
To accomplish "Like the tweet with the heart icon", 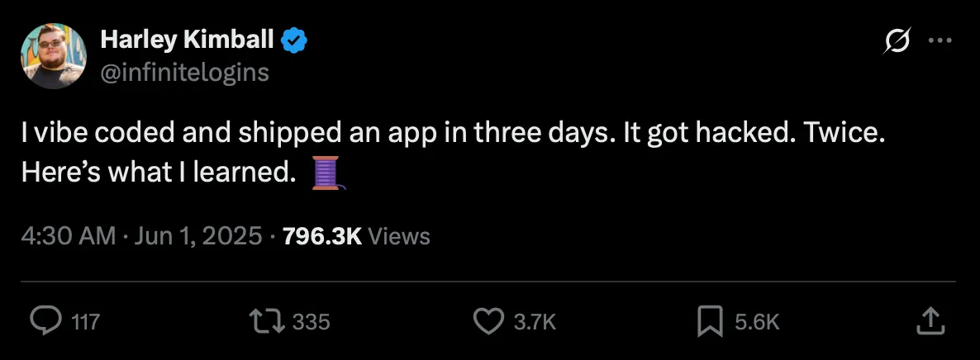I will (x=490, y=321).
